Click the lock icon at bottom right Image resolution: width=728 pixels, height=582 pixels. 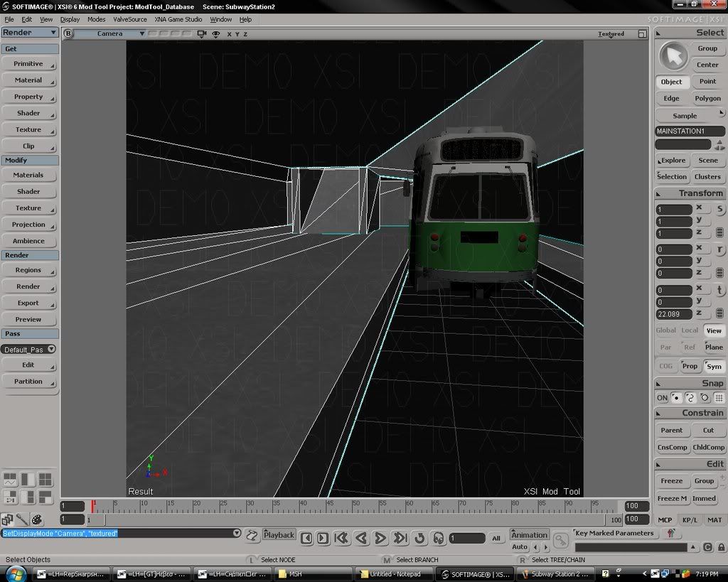point(721,547)
